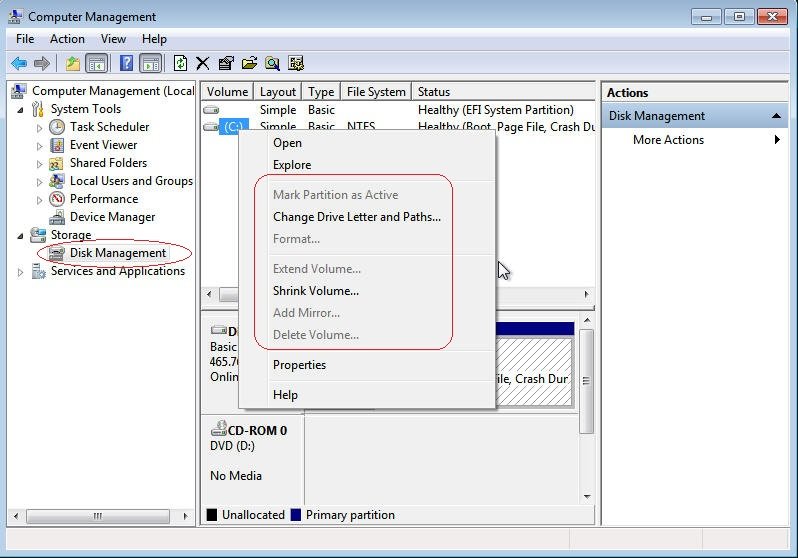The width and height of the screenshot is (798, 558).
Task: Click the Device Manager icon
Action: [x=57, y=217]
